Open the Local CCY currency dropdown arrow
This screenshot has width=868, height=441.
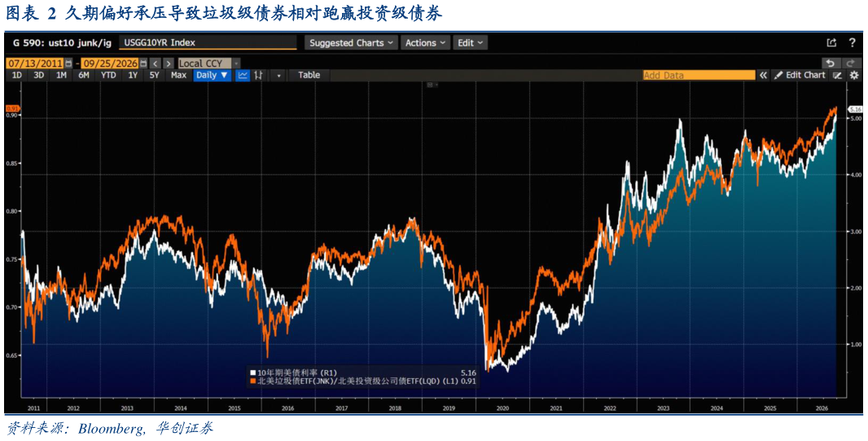[x=237, y=63]
